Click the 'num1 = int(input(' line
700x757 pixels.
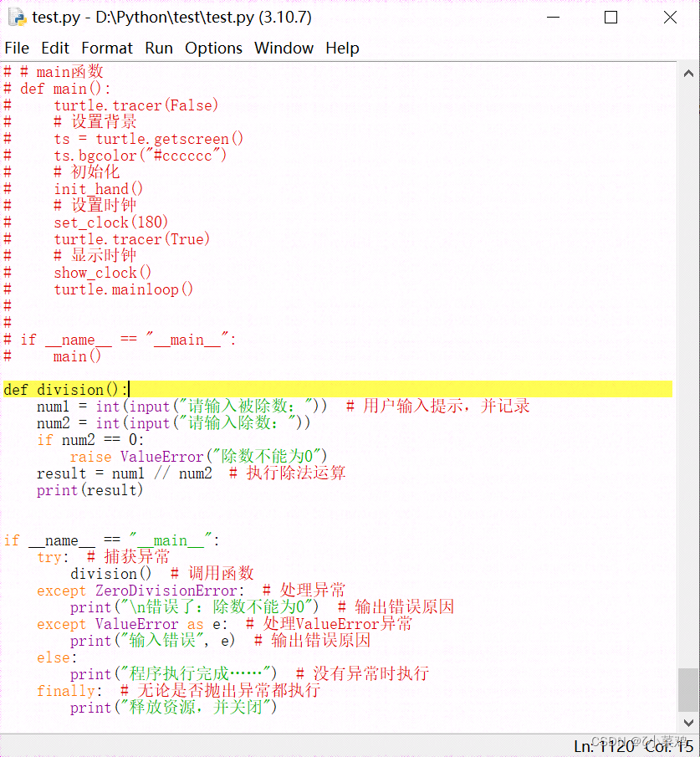coord(284,406)
